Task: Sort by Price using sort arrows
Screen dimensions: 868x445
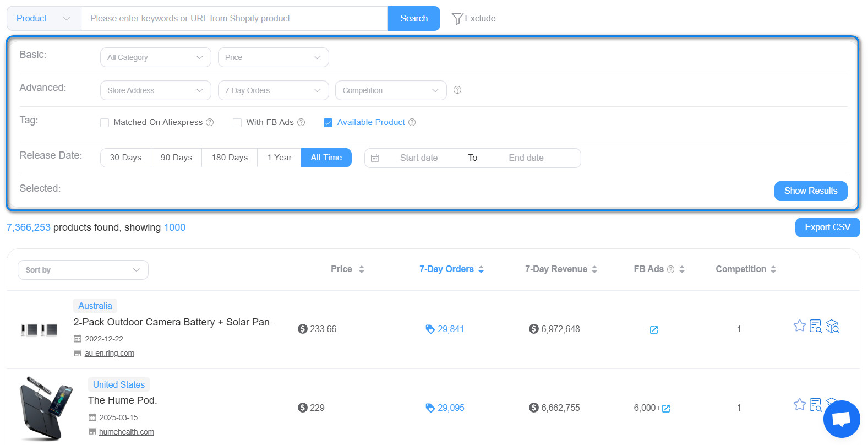Action: coord(362,269)
